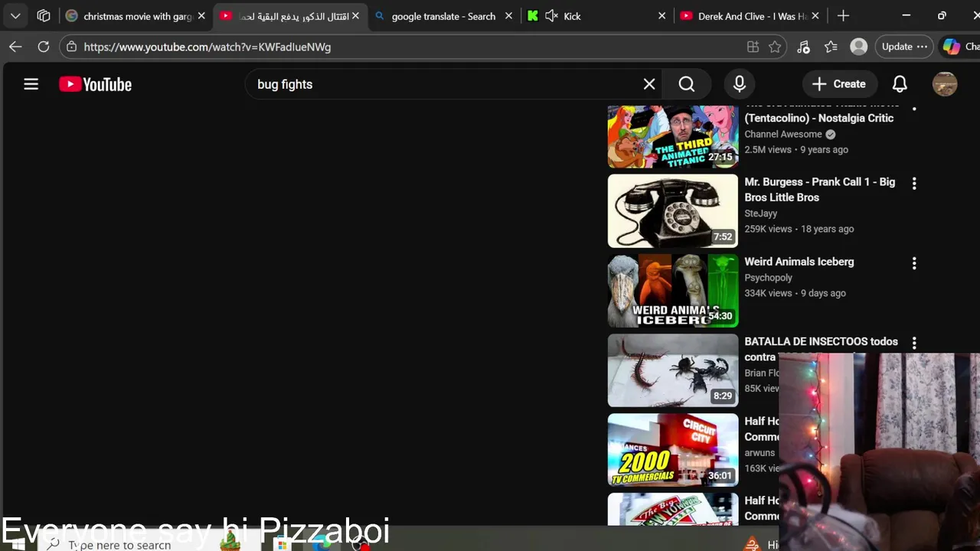
Task: Open a new browser tab
Action: pos(843,16)
